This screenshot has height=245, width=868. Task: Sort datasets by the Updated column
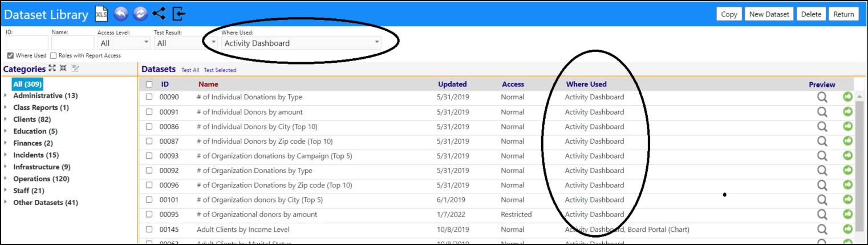pos(452,84)
